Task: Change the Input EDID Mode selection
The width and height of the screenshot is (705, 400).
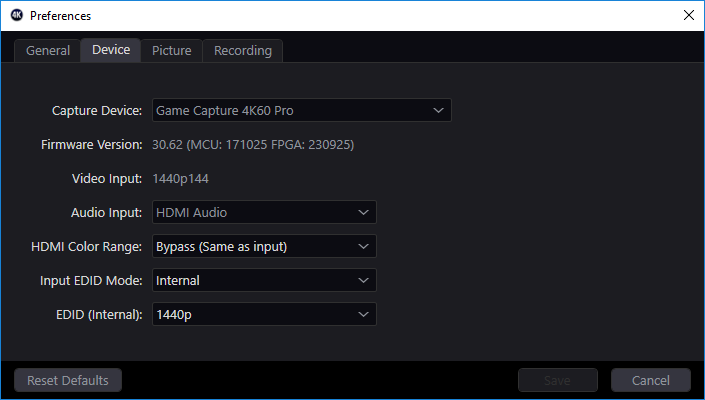Action: [x=264, y=280]
